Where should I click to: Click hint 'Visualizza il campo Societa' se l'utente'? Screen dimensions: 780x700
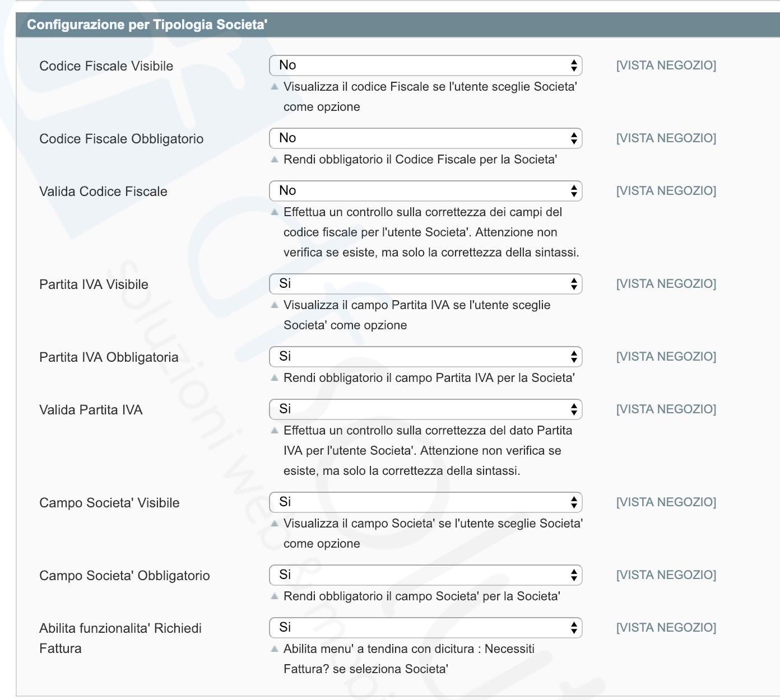tap(433, 534)
